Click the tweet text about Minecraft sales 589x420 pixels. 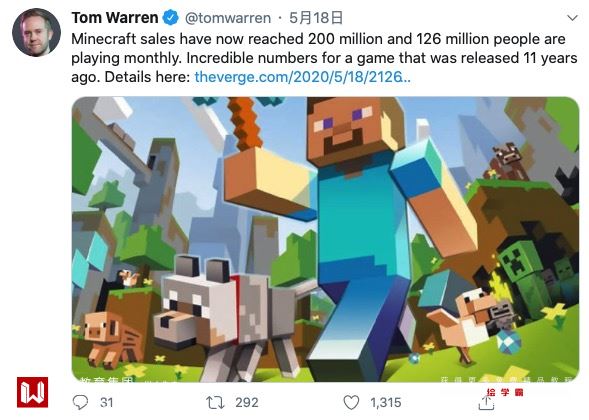324,58
